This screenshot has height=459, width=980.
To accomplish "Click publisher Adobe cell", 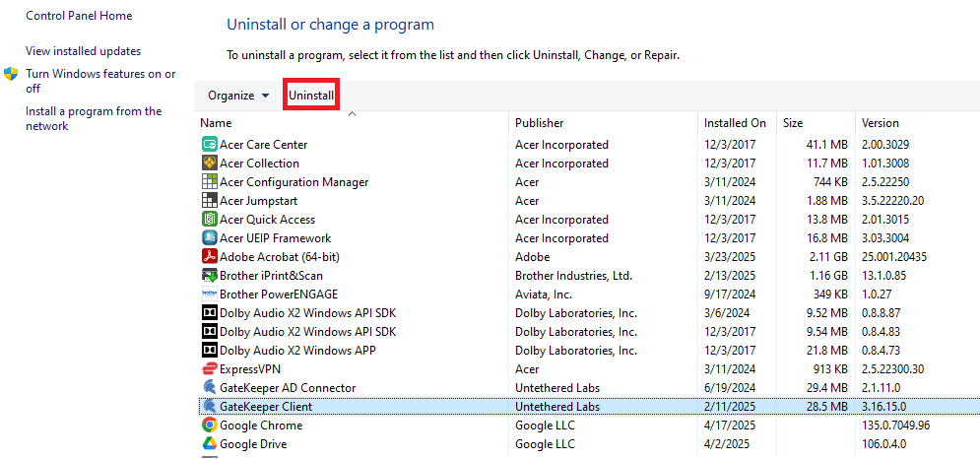I will pyautogui.click(x=533, y=257).
